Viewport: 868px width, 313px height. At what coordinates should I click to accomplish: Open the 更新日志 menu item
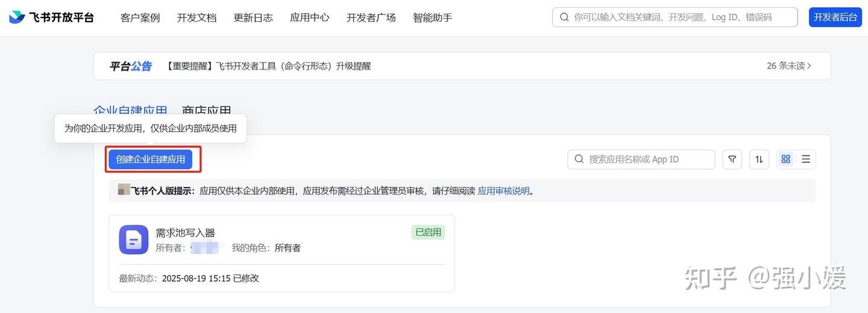pos(253,17)
